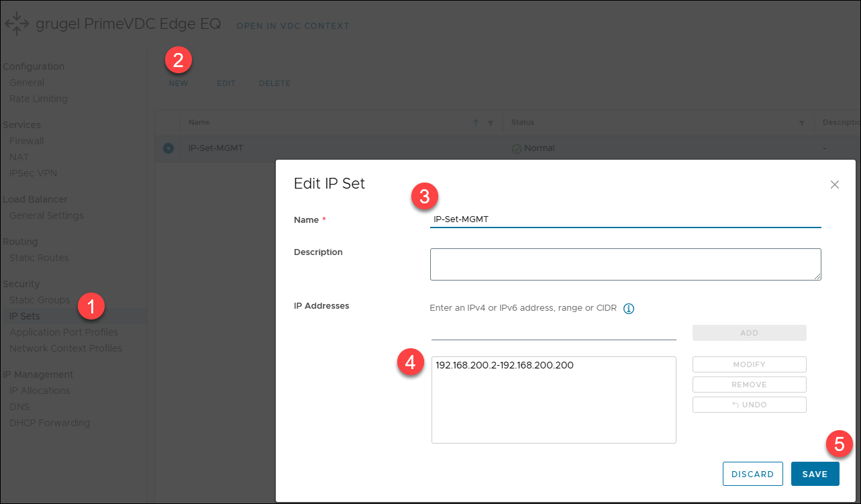
Task: Go to Static Routes in sidebar
Action: click(39, 258)
